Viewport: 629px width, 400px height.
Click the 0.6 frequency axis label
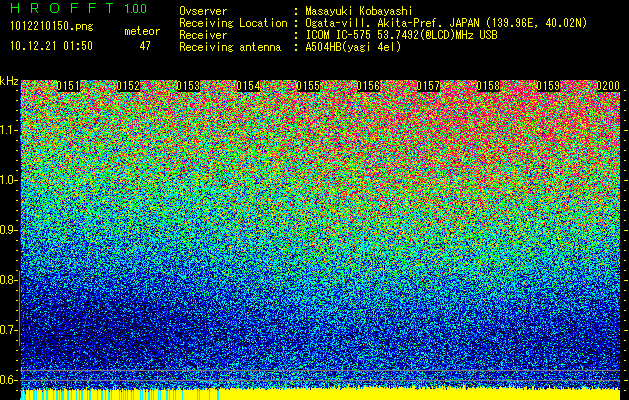(x=7, y=380)
